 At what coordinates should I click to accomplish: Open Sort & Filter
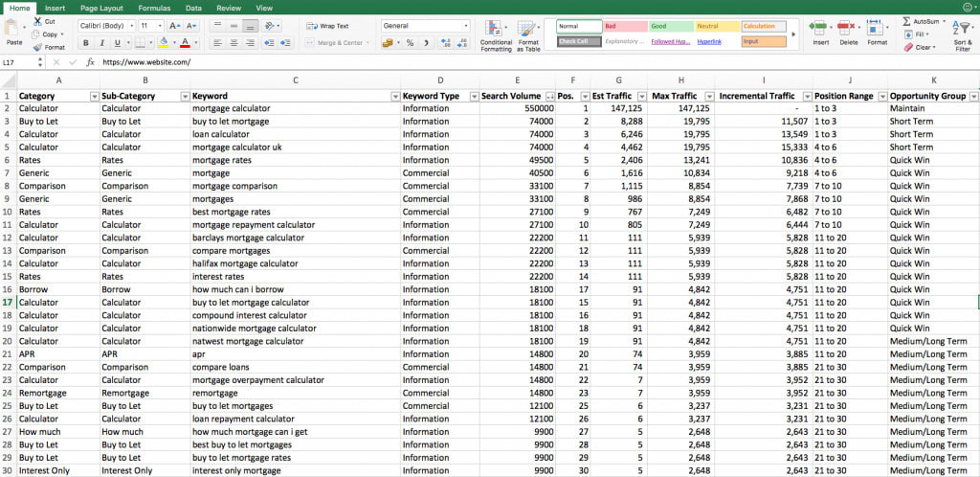click(x=962, y=30)
